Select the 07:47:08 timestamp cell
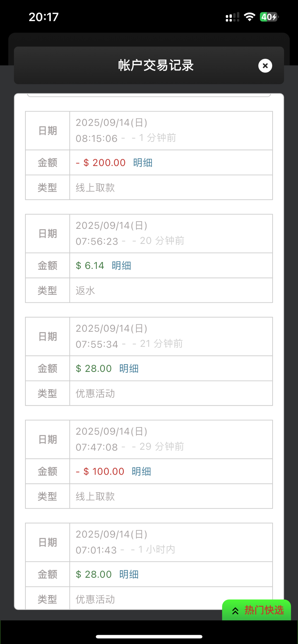This screenshot has height=644, width=298. pos(171,439)
